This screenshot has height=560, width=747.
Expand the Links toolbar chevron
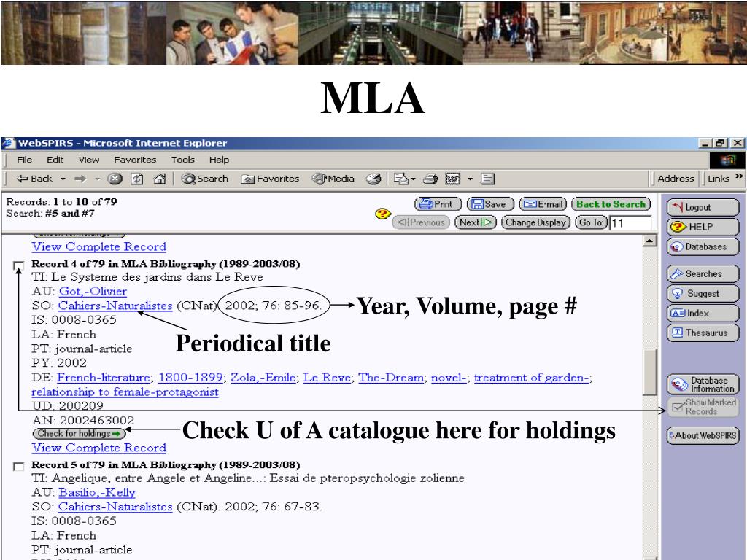tap(739, 176)
